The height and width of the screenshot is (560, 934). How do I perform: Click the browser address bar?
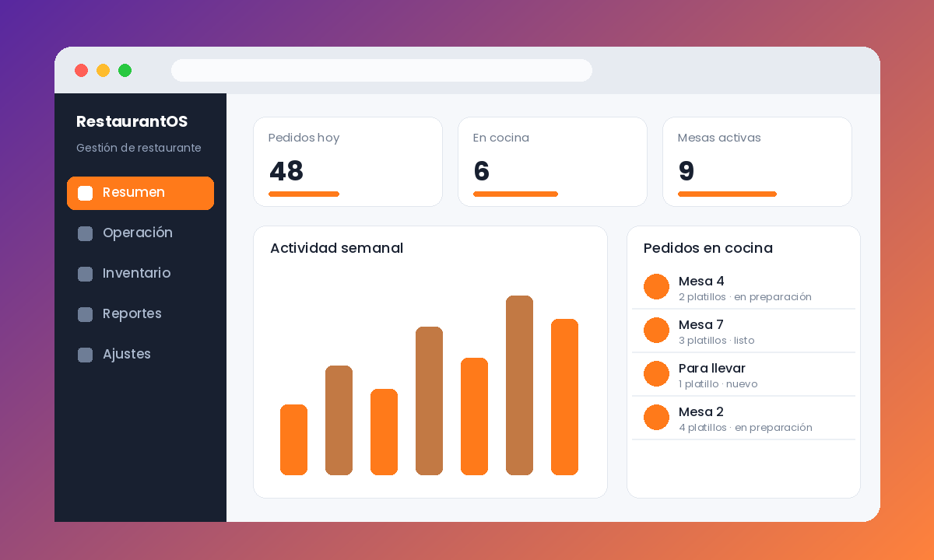pos(381,70)
